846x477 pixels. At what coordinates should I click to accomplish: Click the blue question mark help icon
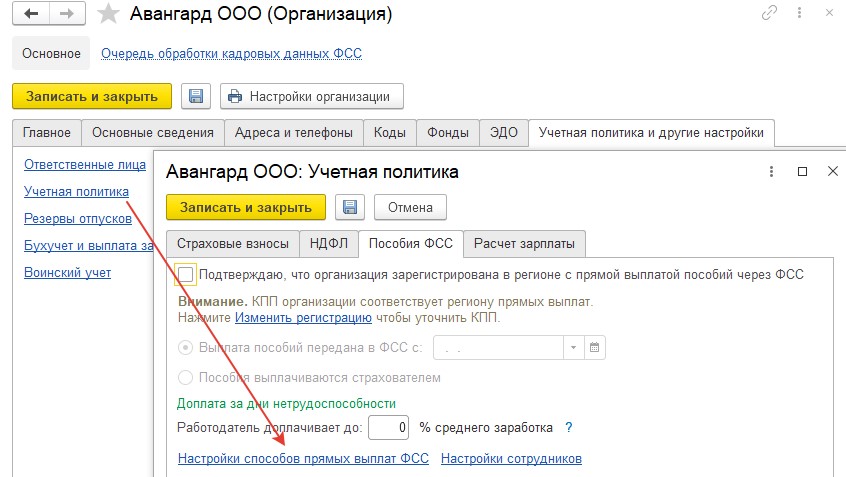click(568, 427)
